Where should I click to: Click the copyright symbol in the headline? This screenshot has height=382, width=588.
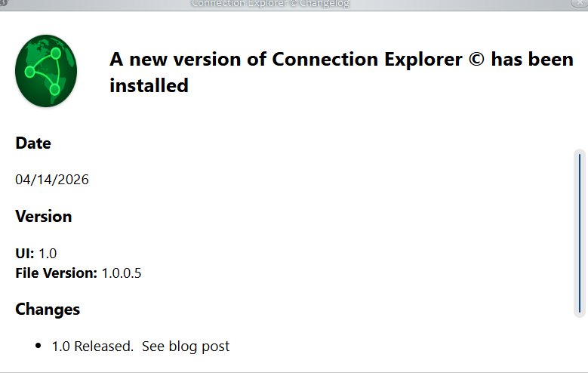[476, 60]
